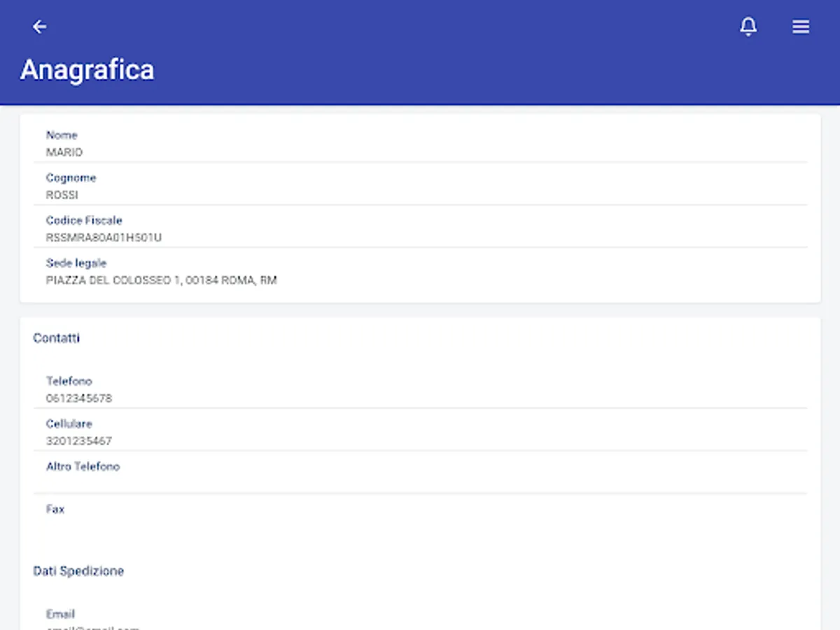Click the personal data card at top
Viewport: 840px width, 630px height.
[420, 206]
